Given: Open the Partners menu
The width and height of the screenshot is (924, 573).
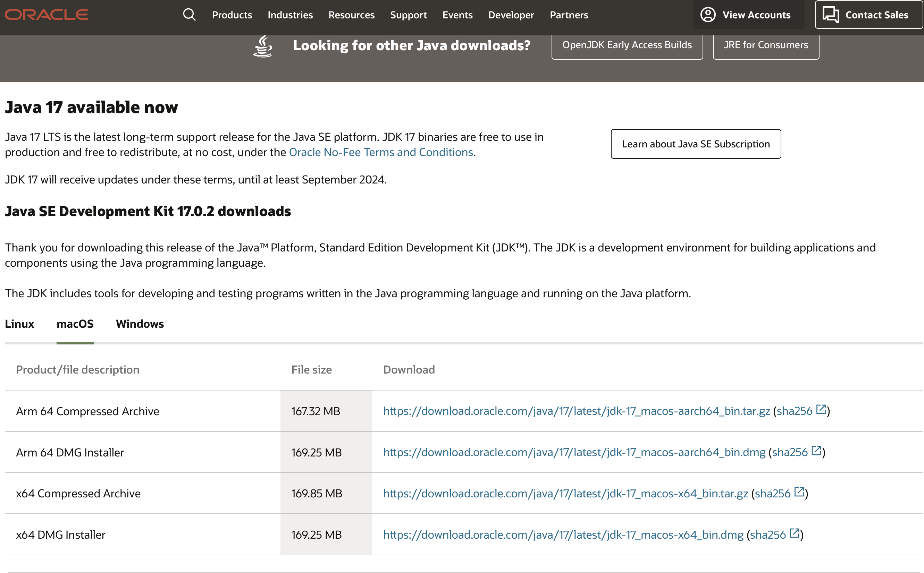Looking at the screenshot, I should click(569, 15).
